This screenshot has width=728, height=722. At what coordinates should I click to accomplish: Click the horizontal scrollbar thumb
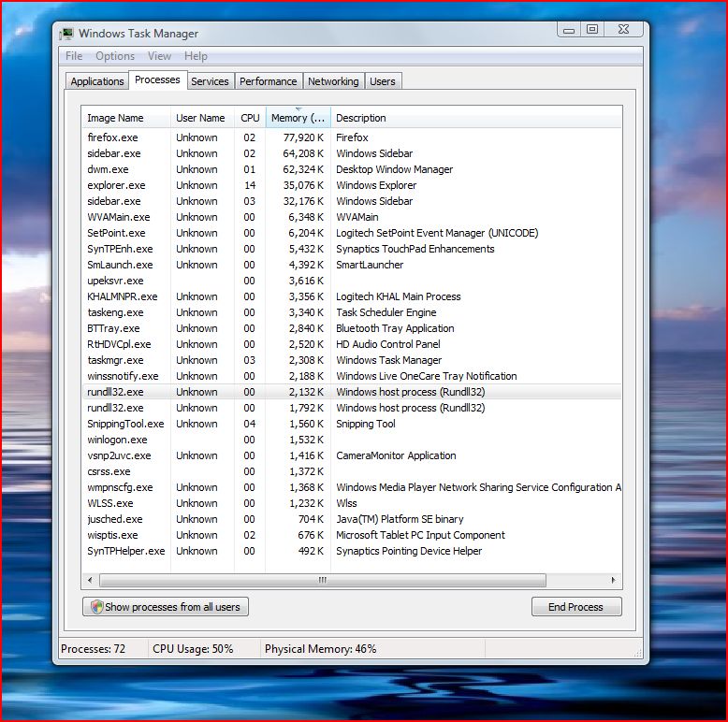pyautogui.click(x=323, y=580)
